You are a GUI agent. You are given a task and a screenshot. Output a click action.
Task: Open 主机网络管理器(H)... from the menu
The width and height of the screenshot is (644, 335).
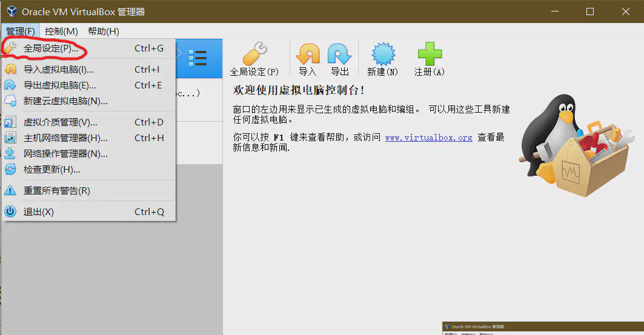tap(88, 138)
